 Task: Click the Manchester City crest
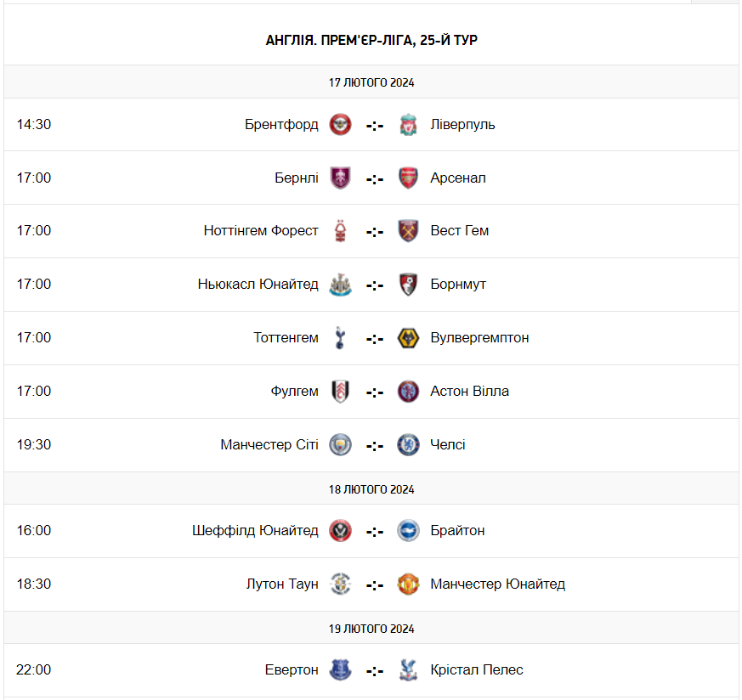341,444
